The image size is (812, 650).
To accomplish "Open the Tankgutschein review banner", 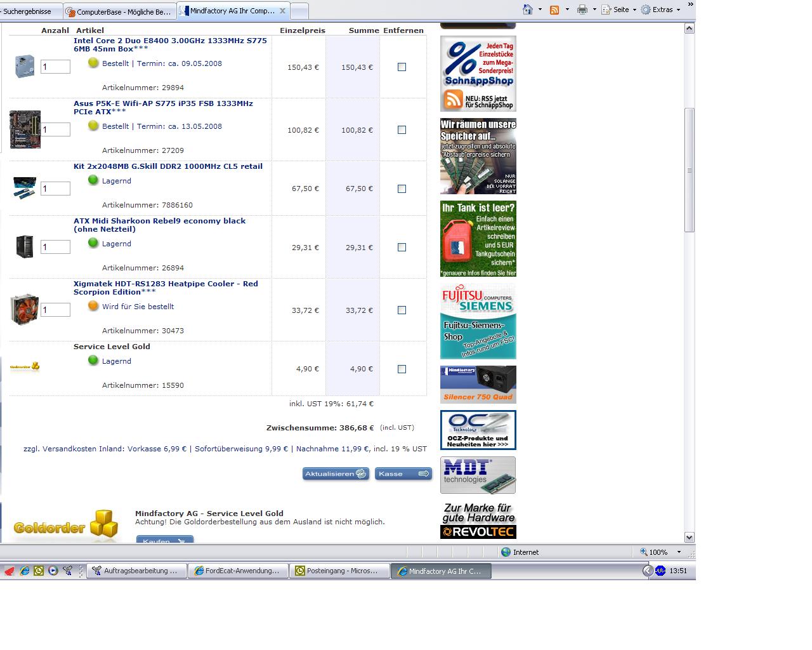I will [x=478, y=239].
